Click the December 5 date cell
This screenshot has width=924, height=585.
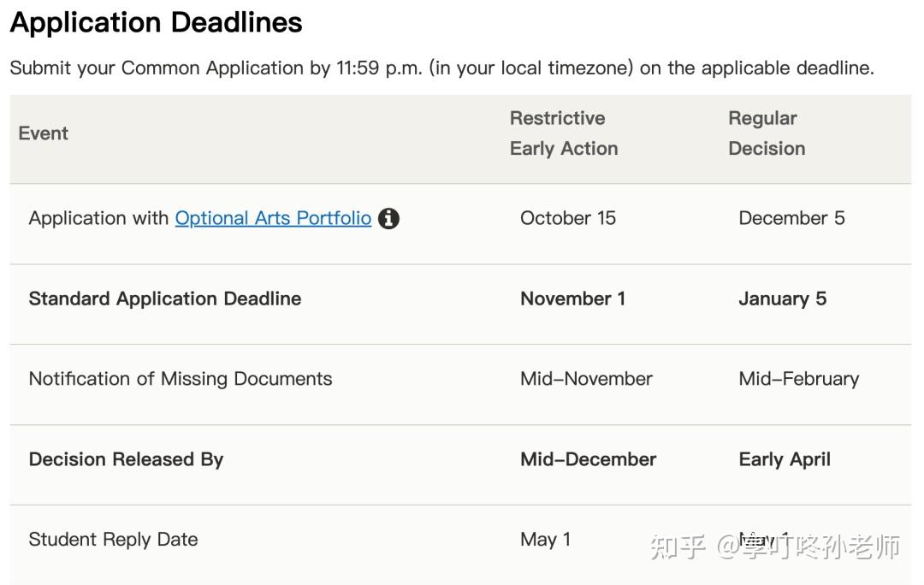click(x=791, y=218)
